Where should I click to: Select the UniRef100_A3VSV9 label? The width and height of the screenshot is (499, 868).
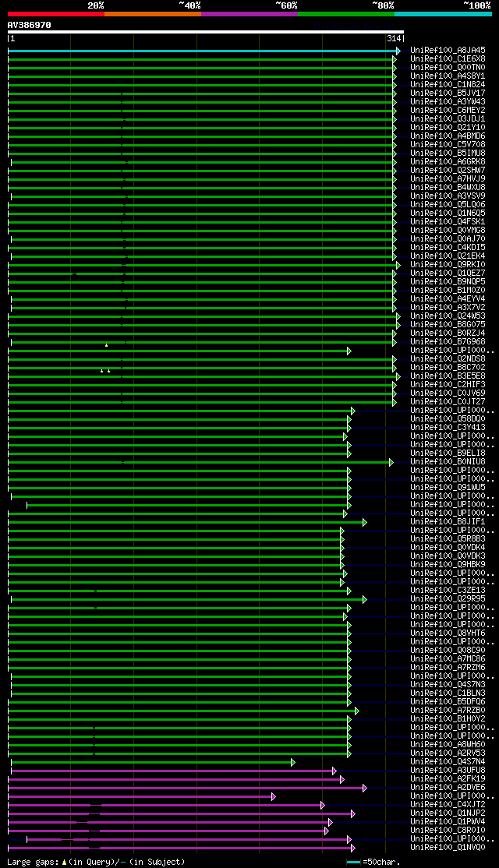(x=448, y=196)
